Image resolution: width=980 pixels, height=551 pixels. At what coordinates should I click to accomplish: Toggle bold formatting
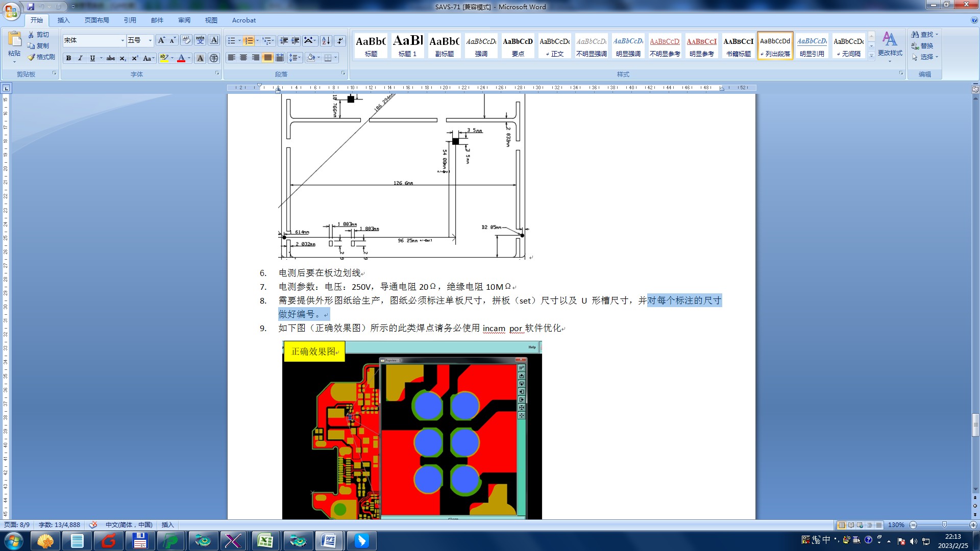tap(68, 58)
